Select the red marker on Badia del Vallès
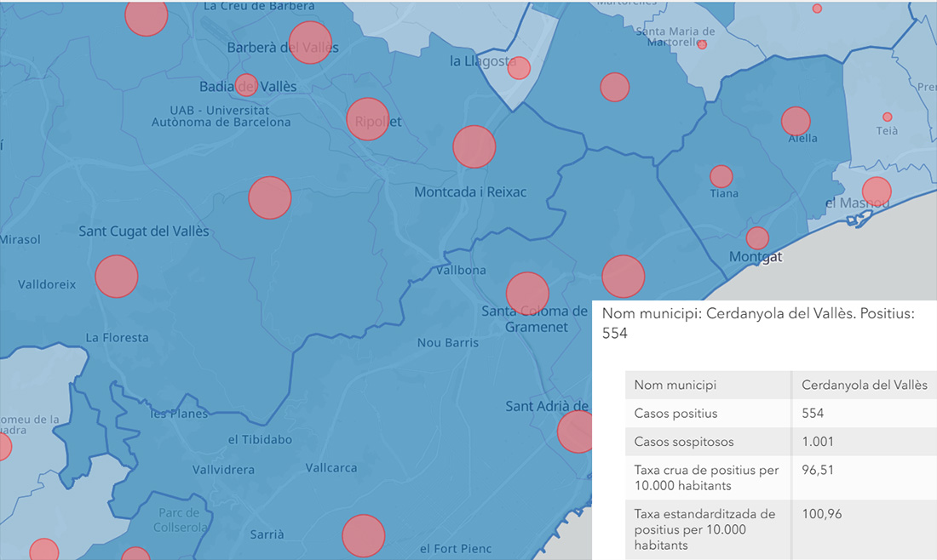 [246, 85]
